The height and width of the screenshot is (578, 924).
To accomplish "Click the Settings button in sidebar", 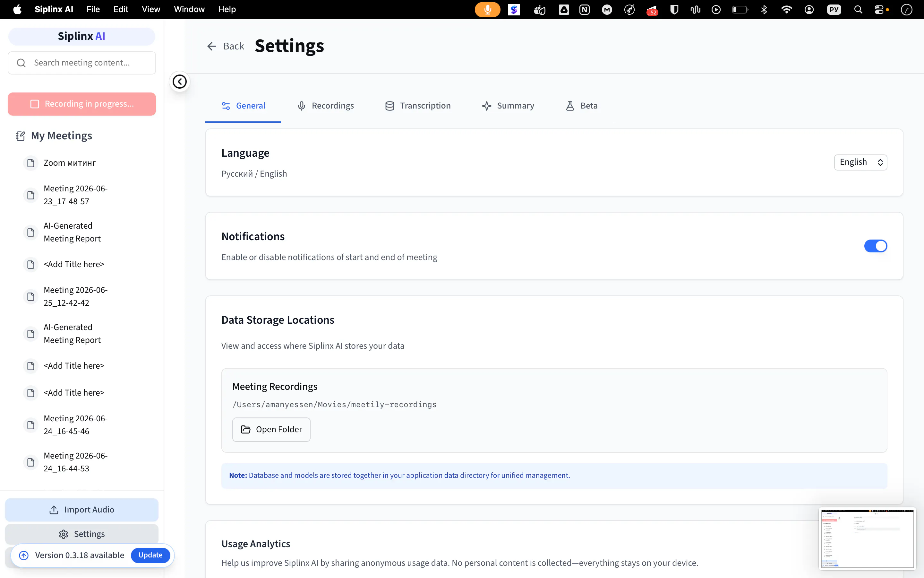I will pyautogui.click(x=82, y=534).
